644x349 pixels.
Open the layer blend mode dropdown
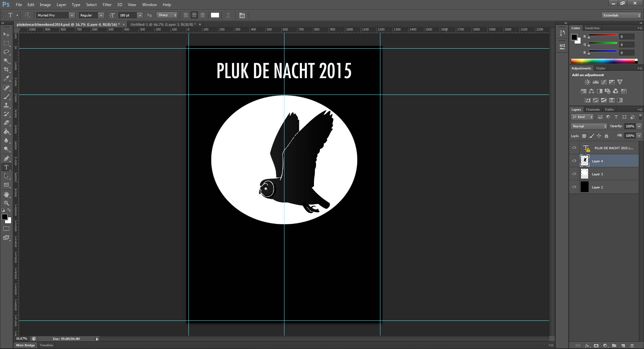pyautogui.click(x=589, y=126)
